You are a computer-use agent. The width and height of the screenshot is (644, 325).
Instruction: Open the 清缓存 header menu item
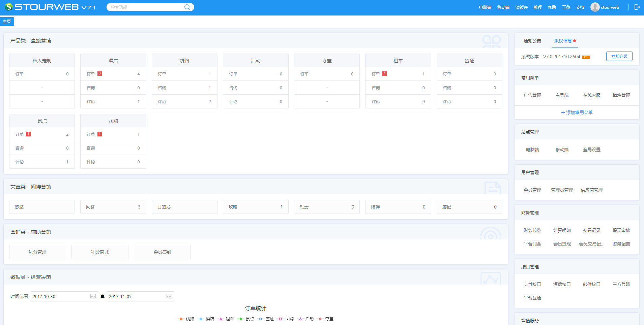521,7
